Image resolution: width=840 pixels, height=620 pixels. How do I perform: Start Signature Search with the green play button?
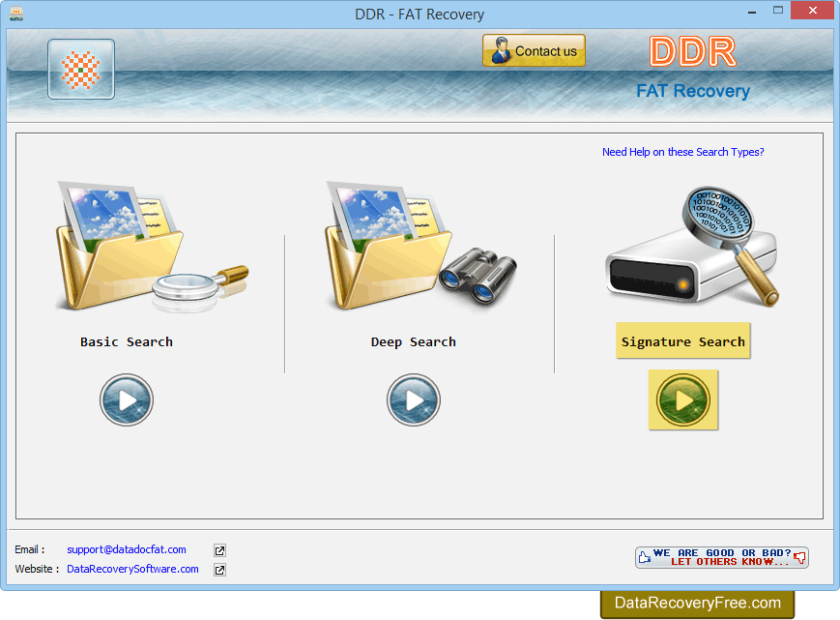[x=683, y=399]
